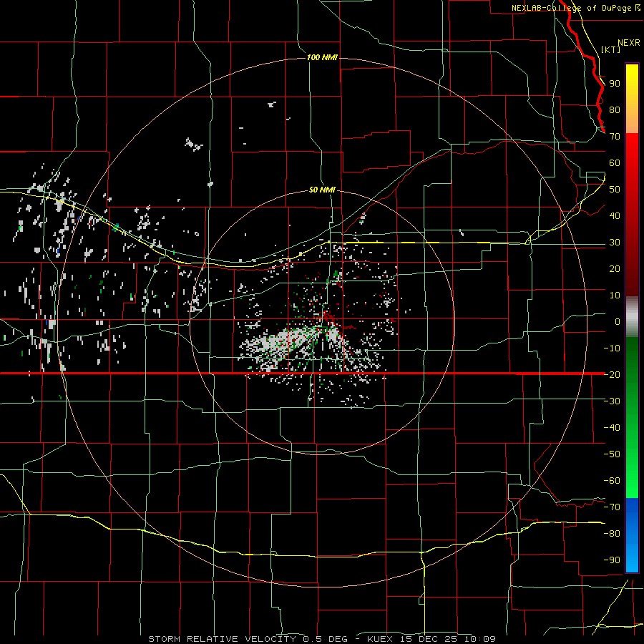Viewport: 644px width, 644px height.
Task: Click the 40 value on the velocity scale
Action: pyautogui.click(x=615, y=215)
